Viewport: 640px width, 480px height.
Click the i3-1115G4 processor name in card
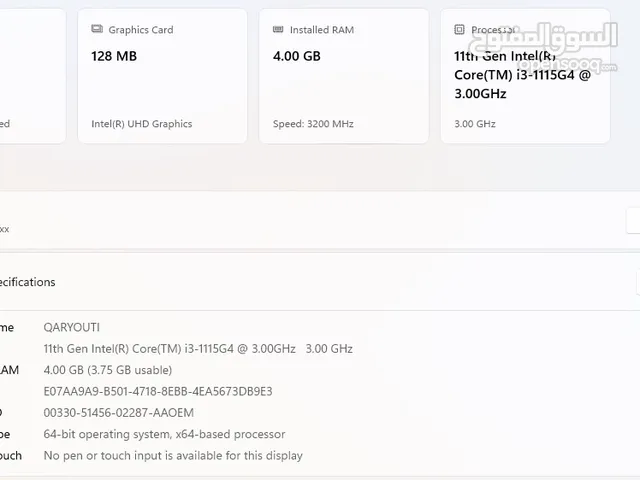[522, 75]
